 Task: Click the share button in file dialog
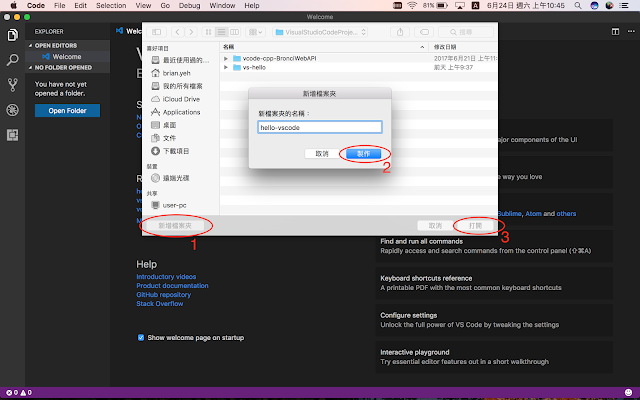(400, 32)
